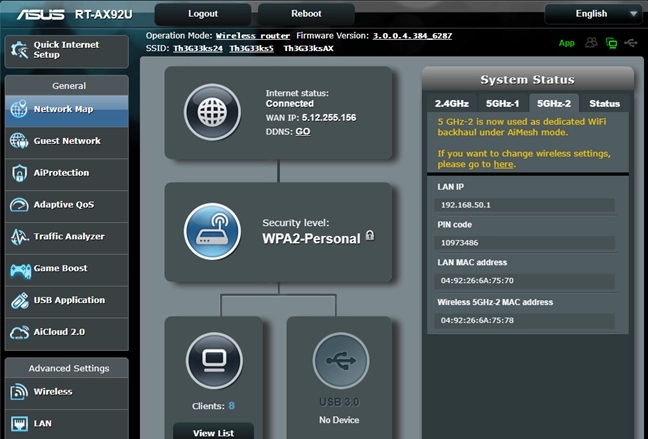The height and width of the screenshot is (439, 648).
Task: Click the Guest Network sidebar icon
Action: coord(19,141)
